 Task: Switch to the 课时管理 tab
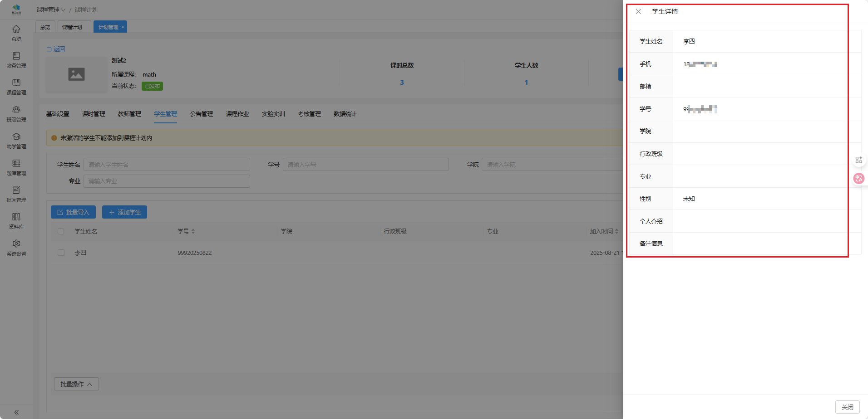point(94,114)
